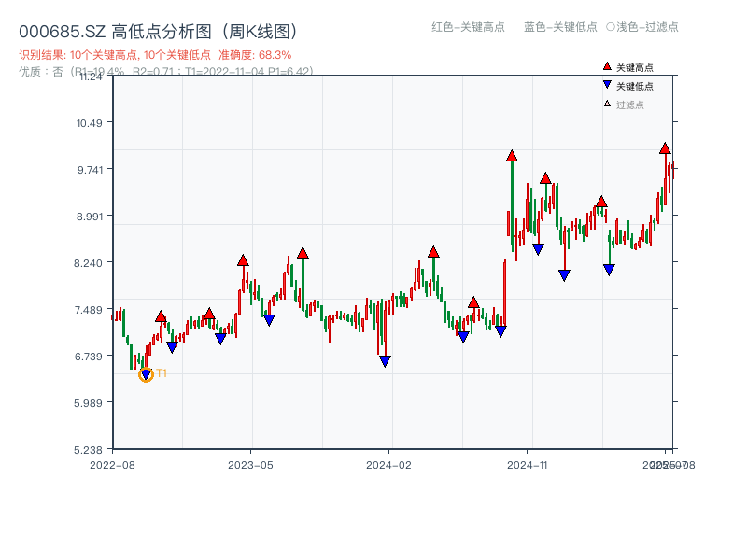The height and width of the screenshot is (560, 747).
Task: Click the 5.238 y-axis price label
Action: 91,449
